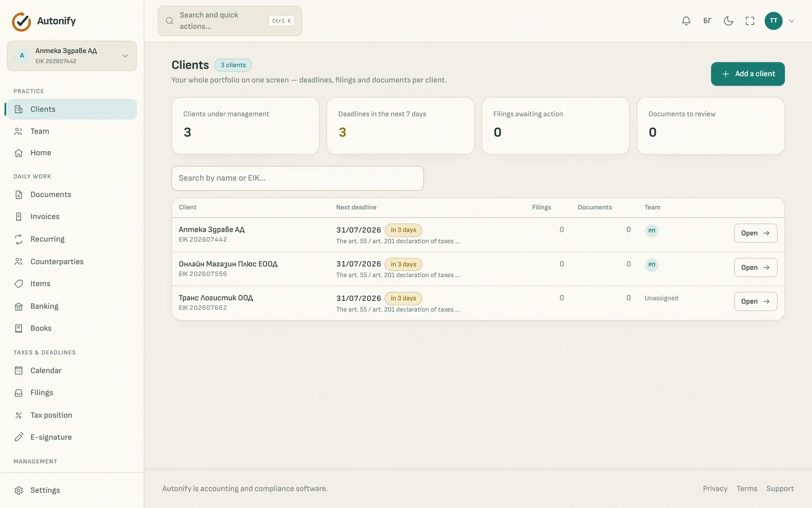Click the Add a client button
This screenshot has width=812, height=508.
[x=748, y=74]
